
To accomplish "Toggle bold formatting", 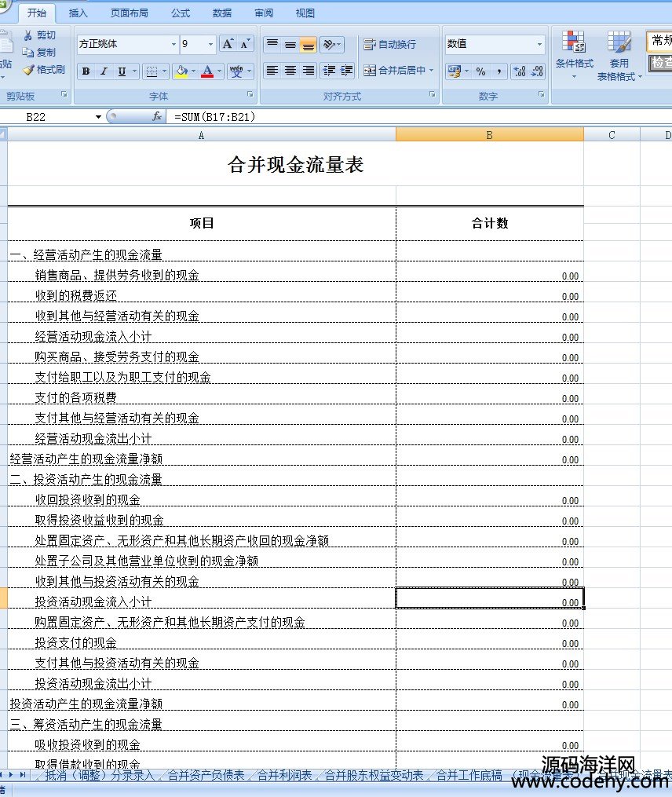I will pyautogui.click(x=86, y=71).
